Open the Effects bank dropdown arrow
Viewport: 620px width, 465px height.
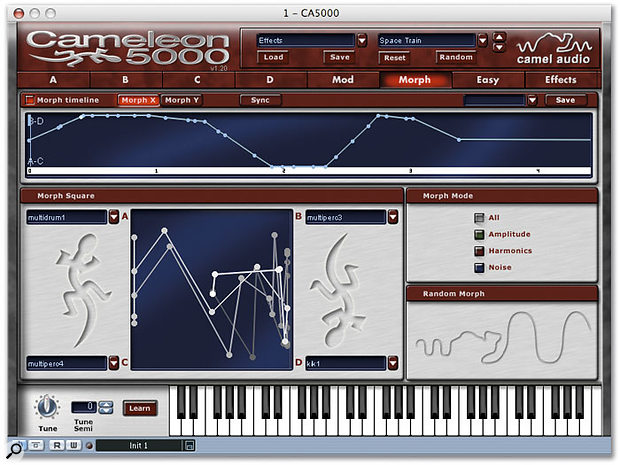pos(362,40)
